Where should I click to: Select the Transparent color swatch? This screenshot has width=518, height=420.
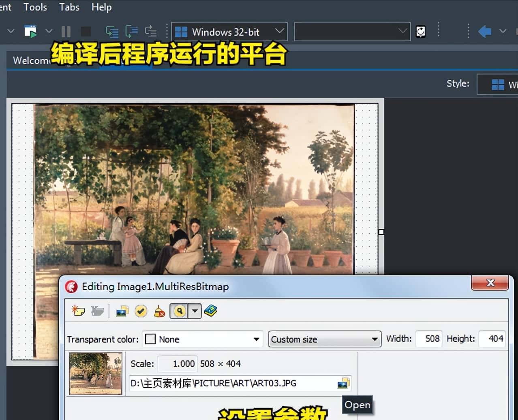(150, 339)
